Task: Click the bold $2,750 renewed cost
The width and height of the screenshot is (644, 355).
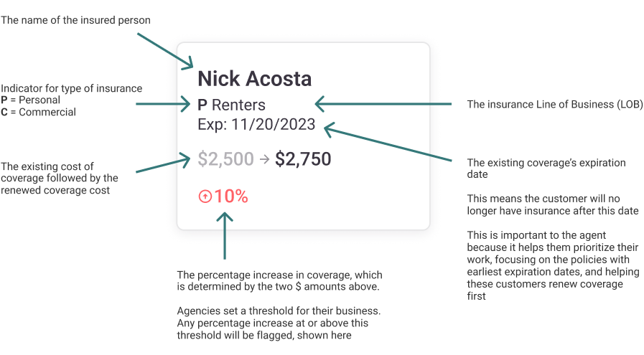Action: coord(303,159)
